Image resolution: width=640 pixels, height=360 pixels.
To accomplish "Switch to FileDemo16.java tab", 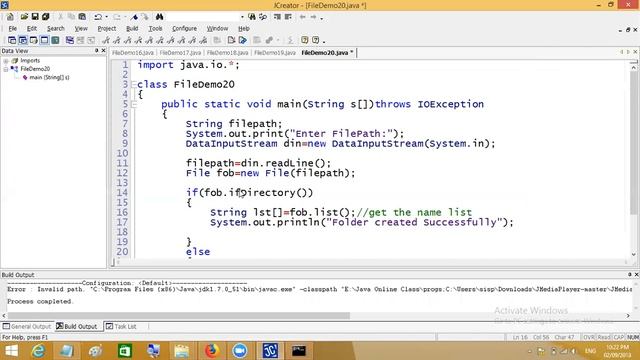I will tap(133, 53).
